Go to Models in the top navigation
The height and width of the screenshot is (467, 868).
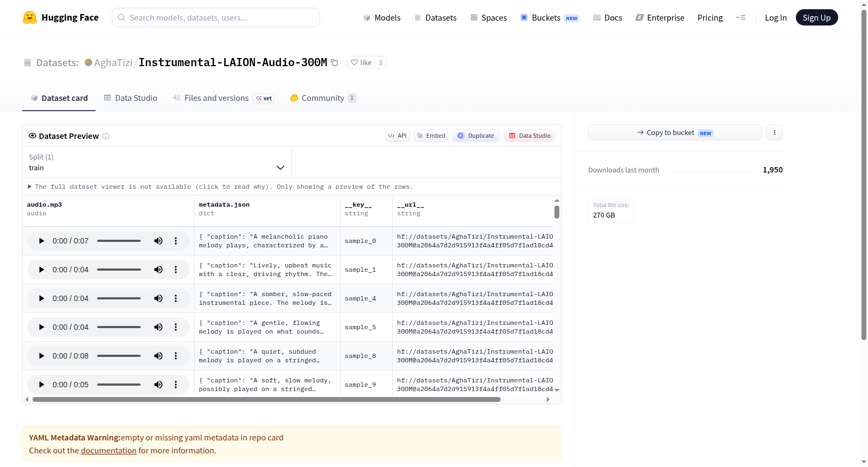(382, 17)
